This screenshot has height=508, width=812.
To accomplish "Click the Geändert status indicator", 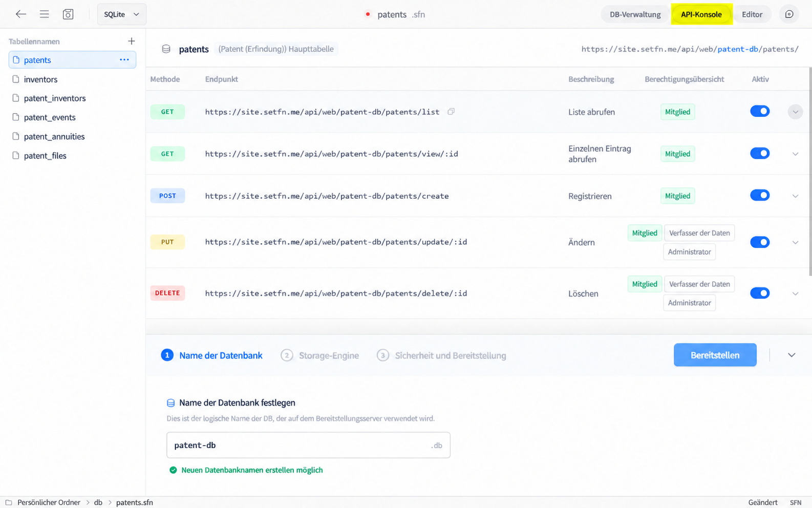I will click(762, 502).
